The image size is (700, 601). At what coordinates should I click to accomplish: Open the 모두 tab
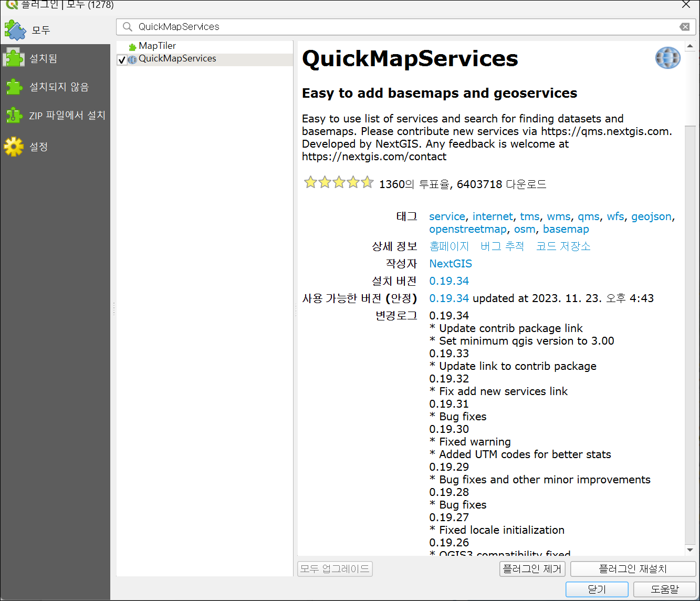pos(55,30)
